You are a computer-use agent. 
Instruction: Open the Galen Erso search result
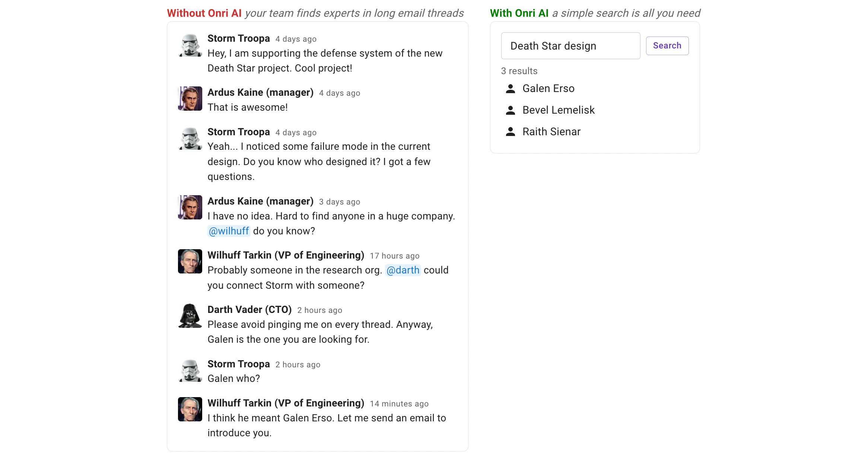click(548, 89)
